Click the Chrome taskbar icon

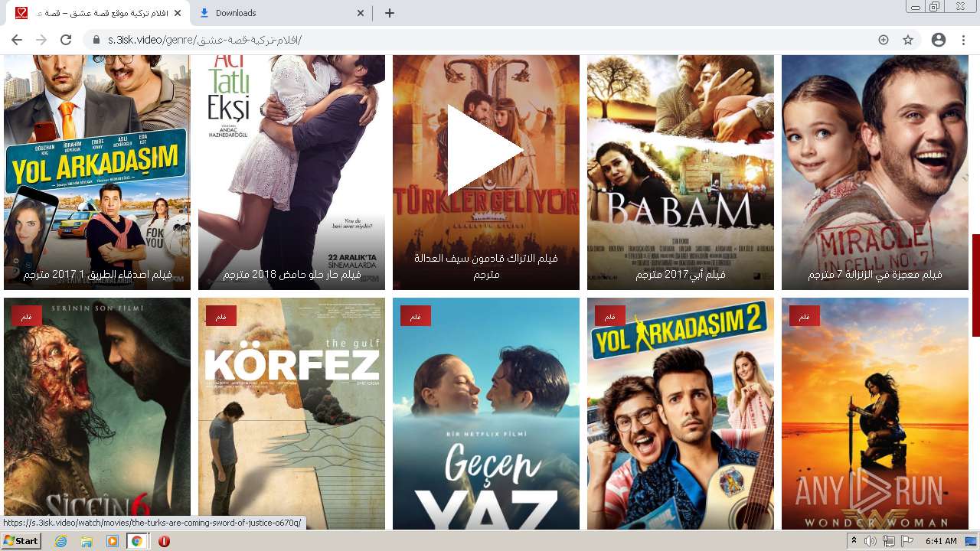pos(137,541)
